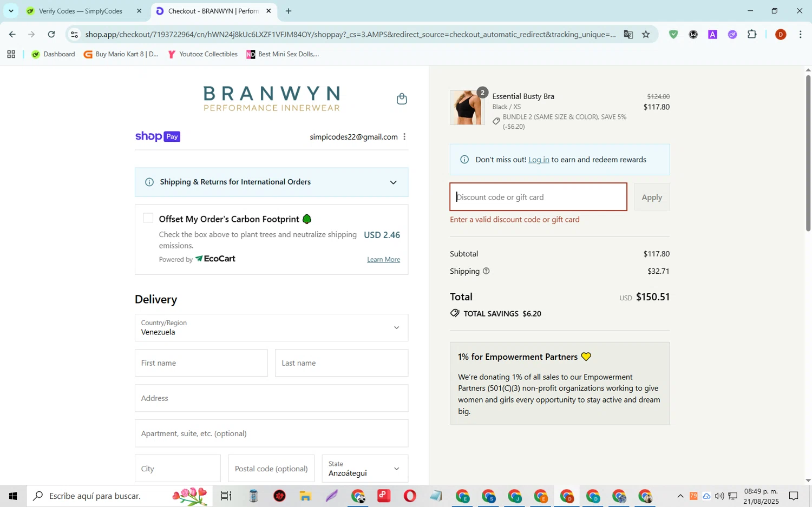Open Task View on the taskbar

(x=226, y=496)
